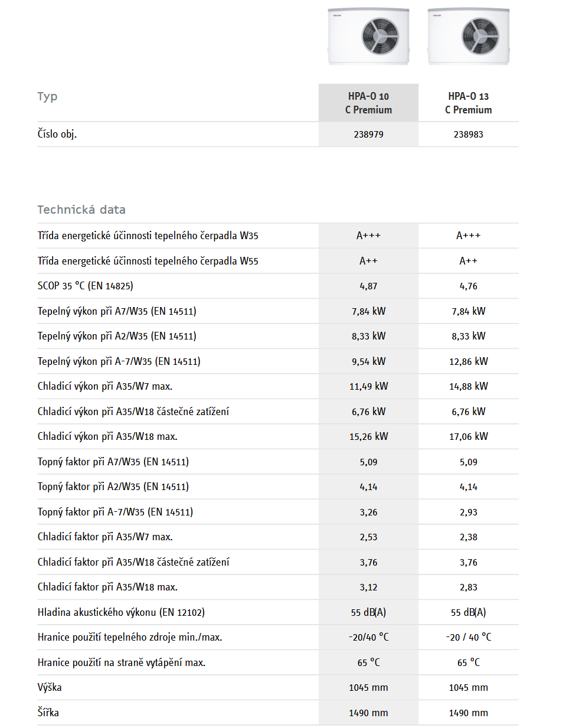Click the Číslo obj. row label
Viewport: 566px width, 728px height.
pos(57,134)
